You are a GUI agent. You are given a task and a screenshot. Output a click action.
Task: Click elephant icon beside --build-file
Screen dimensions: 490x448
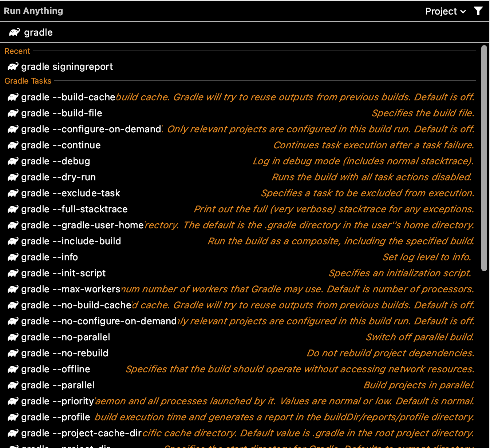point(13,113)
